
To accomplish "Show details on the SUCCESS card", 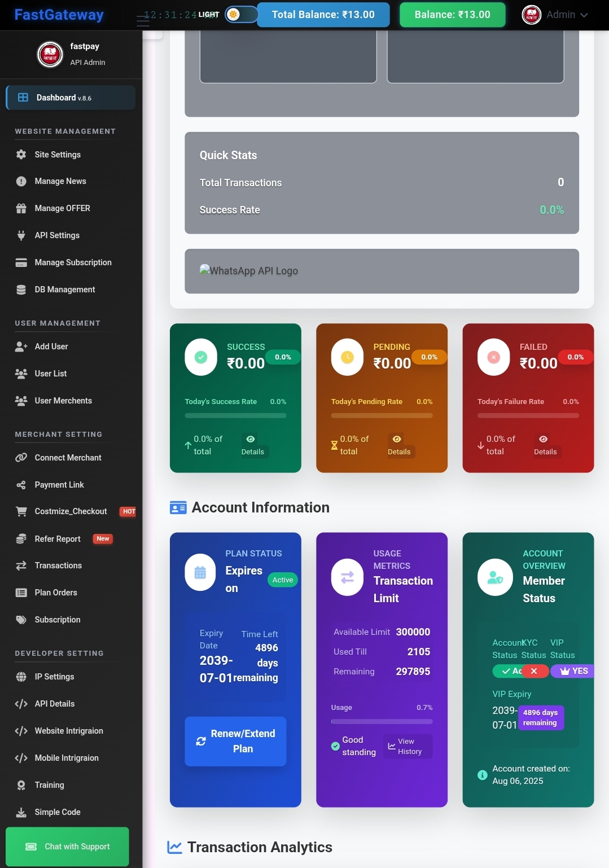I will click(x=252, y=445).
